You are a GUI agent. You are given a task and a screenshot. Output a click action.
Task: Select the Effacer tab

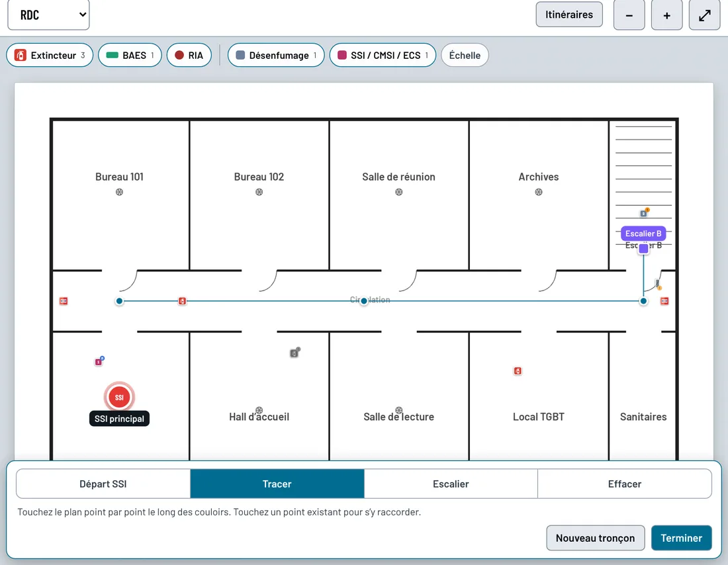625,484
